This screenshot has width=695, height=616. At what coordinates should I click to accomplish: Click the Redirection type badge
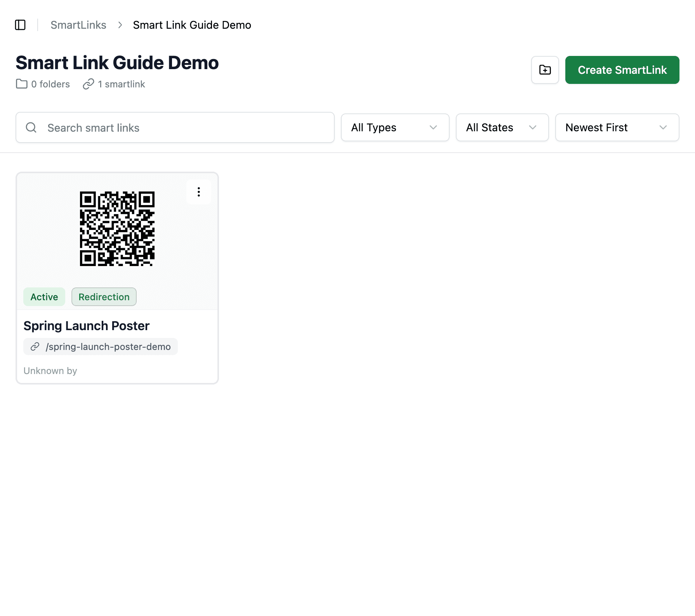click(x=104, y=297)
